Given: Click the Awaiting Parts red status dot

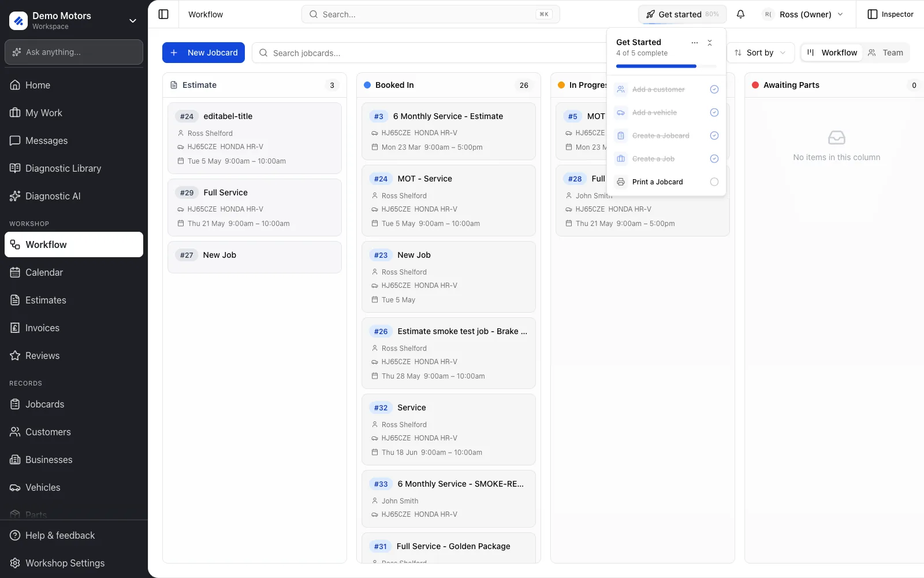Looking at the screenshot, I should [x=755, y=85].
